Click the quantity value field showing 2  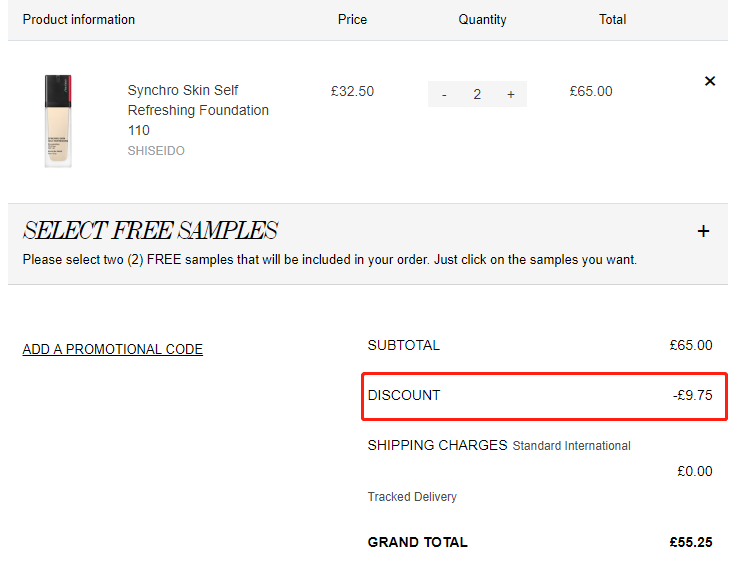pyautogui.click(x=477, y=94)
